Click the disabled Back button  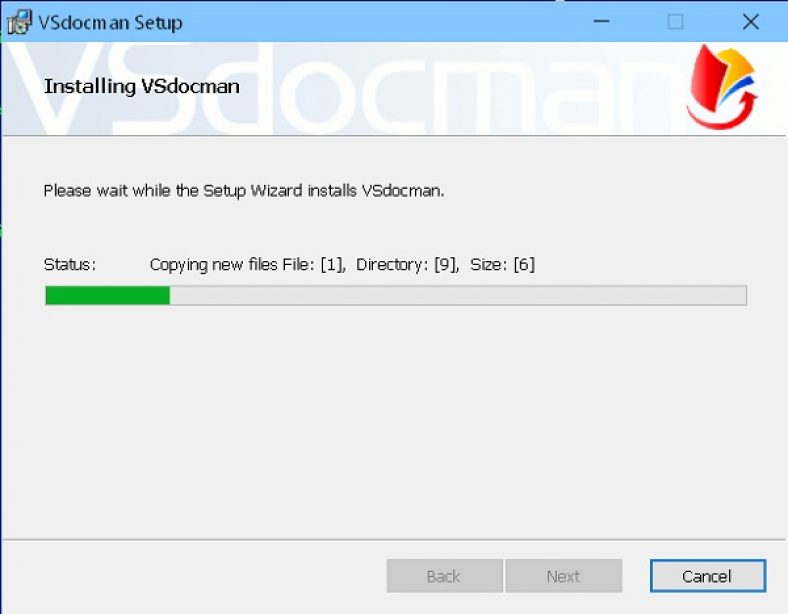[444, 576]
